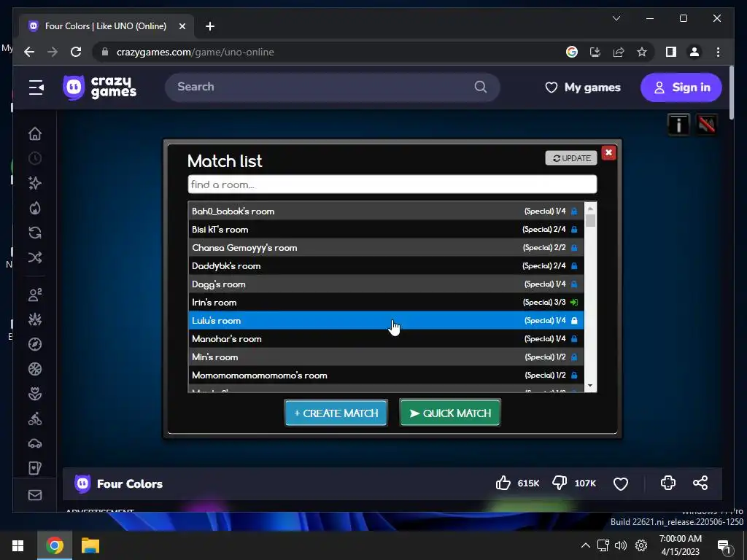Open the recently played clock icon
Image resolution: width=747 pixels, height=560 pixels.
point(35,158)
